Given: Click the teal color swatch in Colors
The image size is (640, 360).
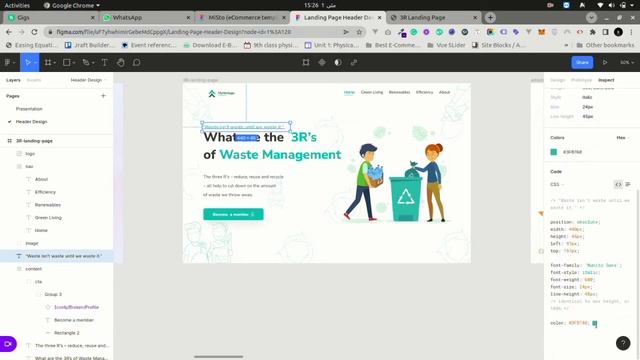Looking at the screenshot, I should click(x=553, y=152).
